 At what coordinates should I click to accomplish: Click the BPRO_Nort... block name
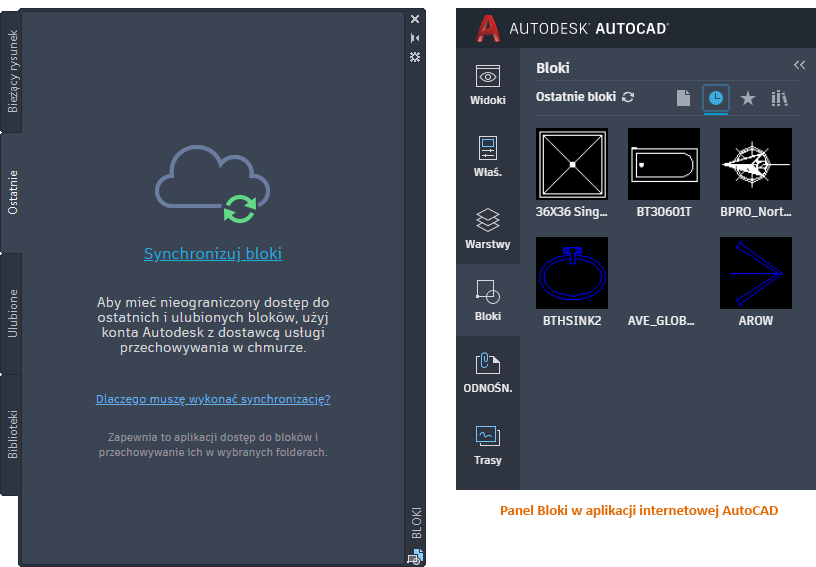(756, 212)
